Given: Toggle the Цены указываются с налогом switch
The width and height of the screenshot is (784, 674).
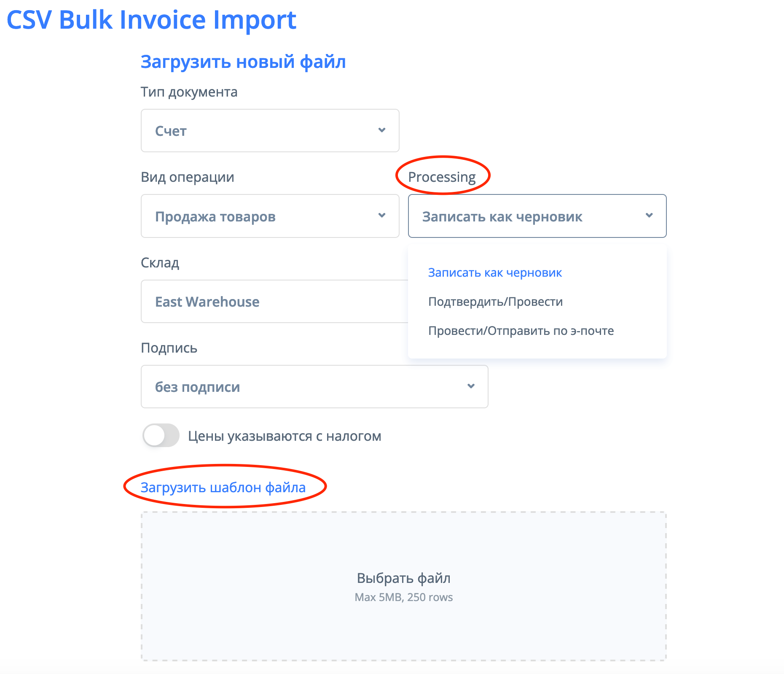Looking at the screenshot, I should click(161, 435).
